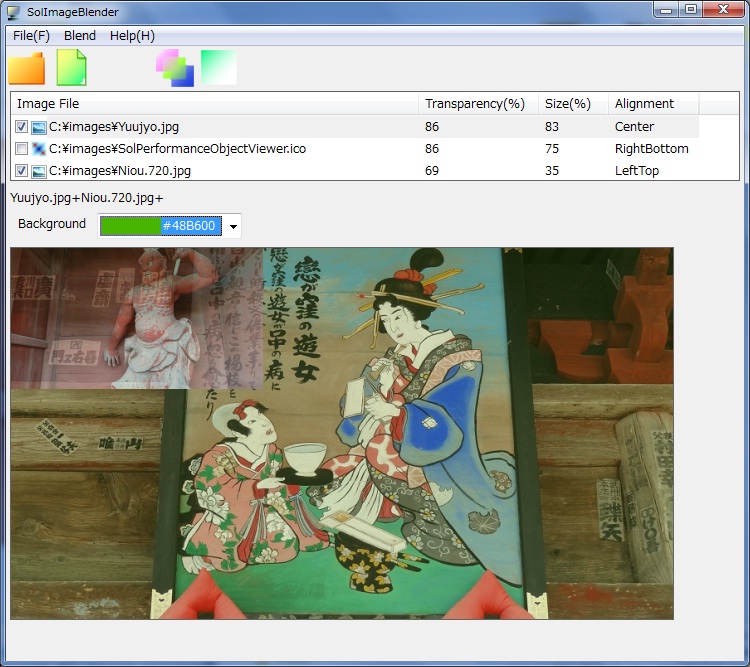Maximize the SolImageBlender window
This screenshot has height=667, width=750.
[690, 10]
